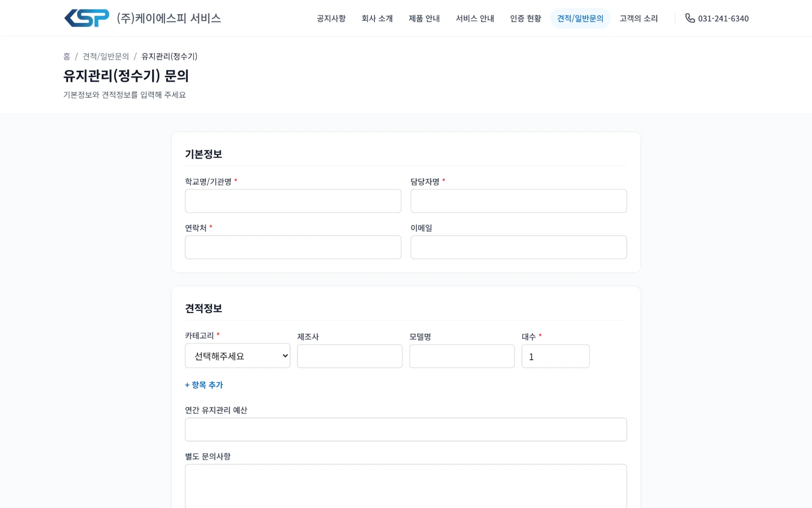The height and width of the screenshot is (508, 812).
Task: Open the 제품 안내 menu
Action: 424,18
